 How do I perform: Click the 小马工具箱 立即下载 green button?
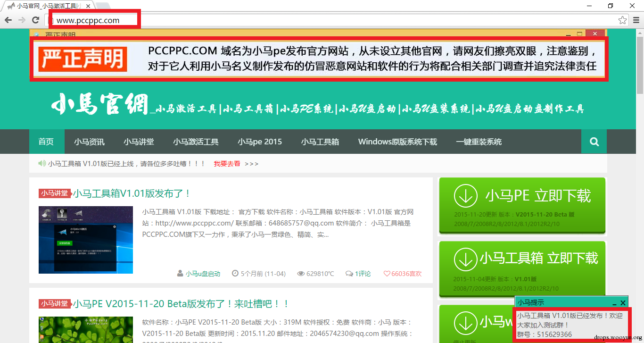pyautogui.click(x=522, y=269)
